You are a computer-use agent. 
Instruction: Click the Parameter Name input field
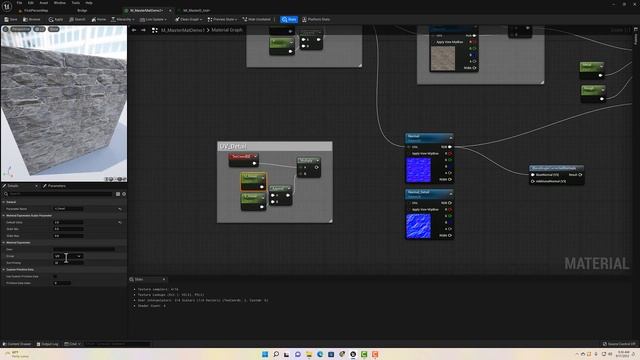68,209
